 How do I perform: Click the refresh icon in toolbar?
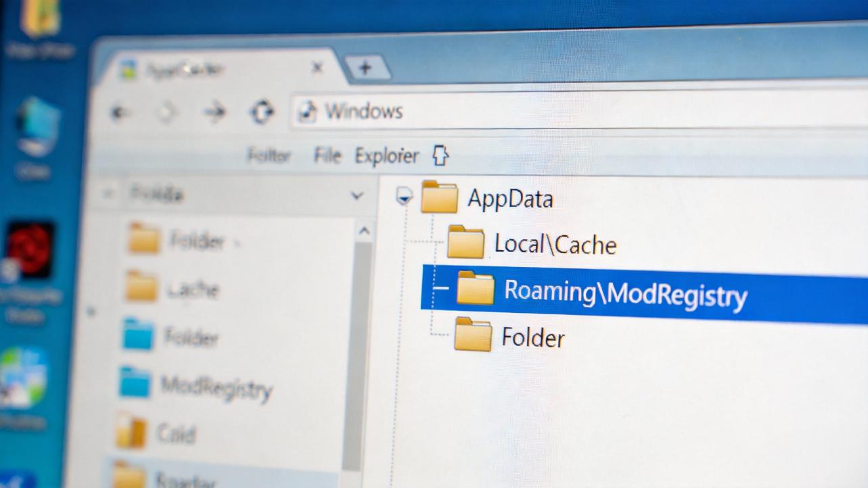[262, 112]
